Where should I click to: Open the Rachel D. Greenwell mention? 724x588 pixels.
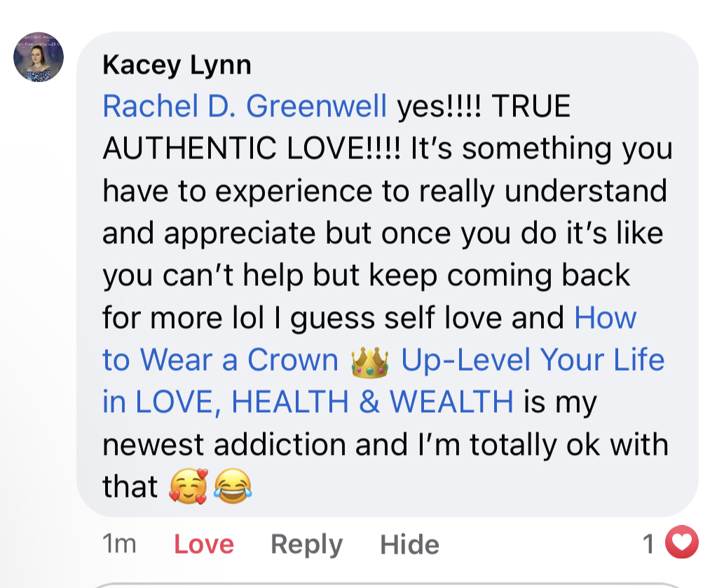click(245, 106)
